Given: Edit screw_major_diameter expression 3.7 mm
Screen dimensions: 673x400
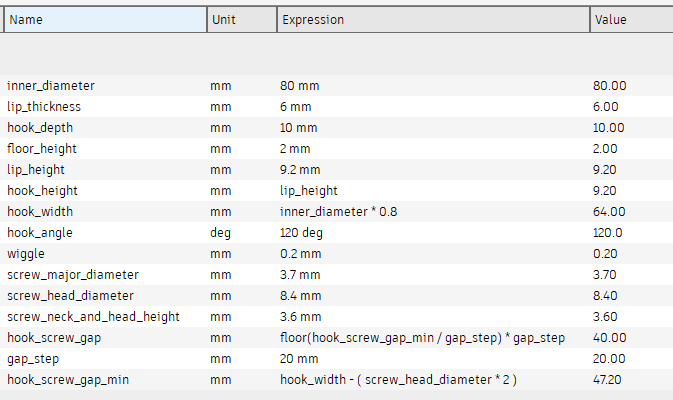Looking at the screenshot, I should click(x=300, y=275).
